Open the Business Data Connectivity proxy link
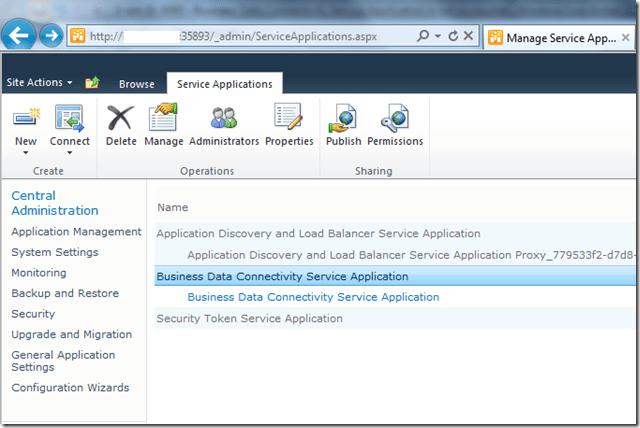 click(313, 297)
